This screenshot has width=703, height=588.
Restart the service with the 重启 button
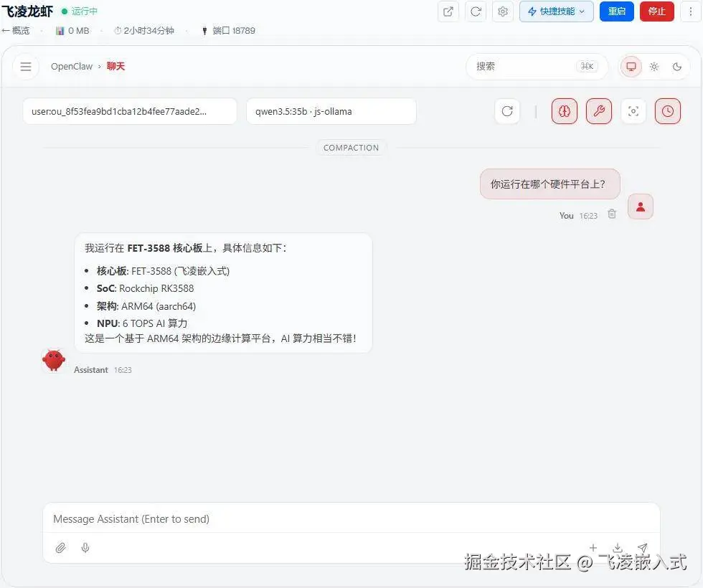point(616,11)
